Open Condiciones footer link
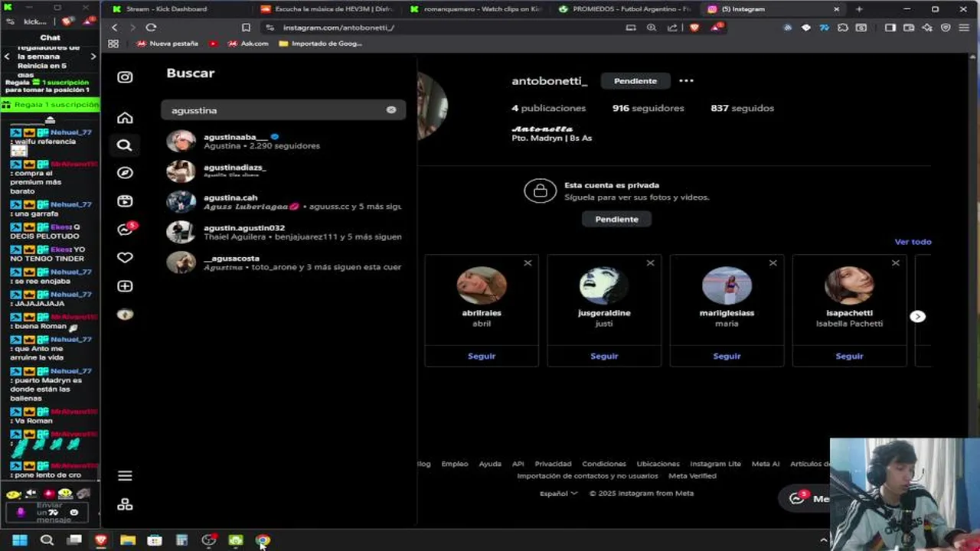Viewport: 980px width, 551px height. tap(603, 464)
